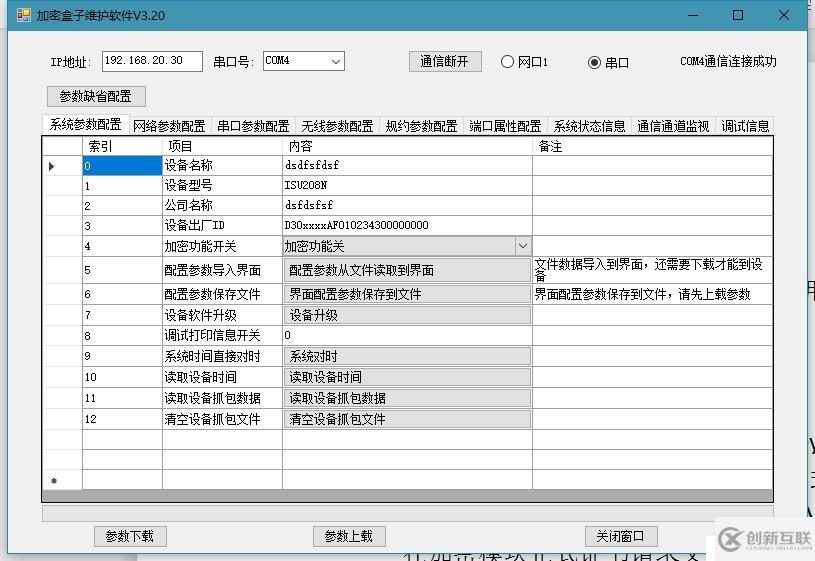The height and width of the screenshot is (561, 815).
Task: Click the 配置参数从文件读取到界面 button
Action: (407, 270)
